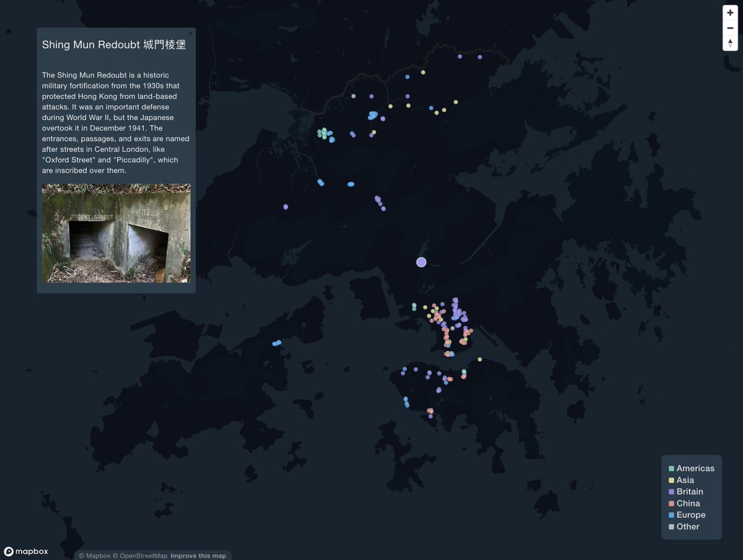The image size is (743, 560).
Task: Click the Shing Mun Redoubt description paragraph
Action: coord(116,123)
